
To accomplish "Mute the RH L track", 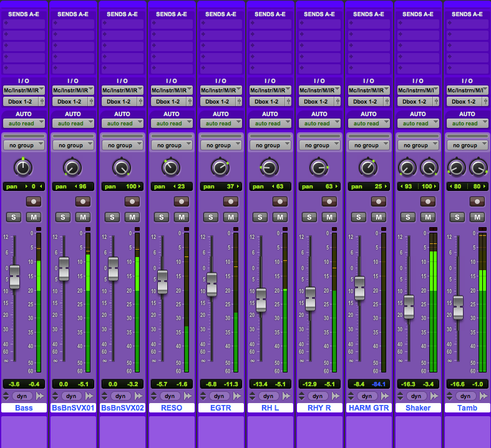I will pyautogui.click(x=280, y=217).
